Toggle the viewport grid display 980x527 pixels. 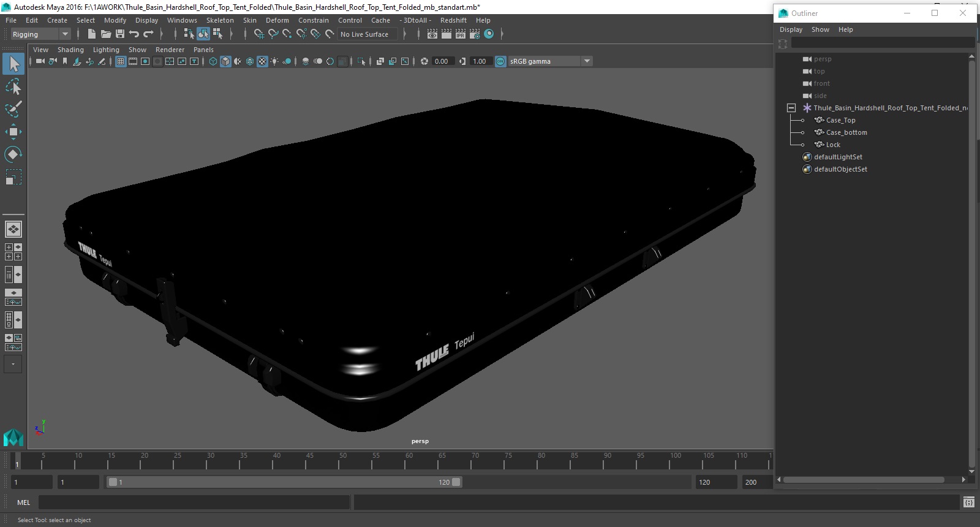click(x=121, y=61)
